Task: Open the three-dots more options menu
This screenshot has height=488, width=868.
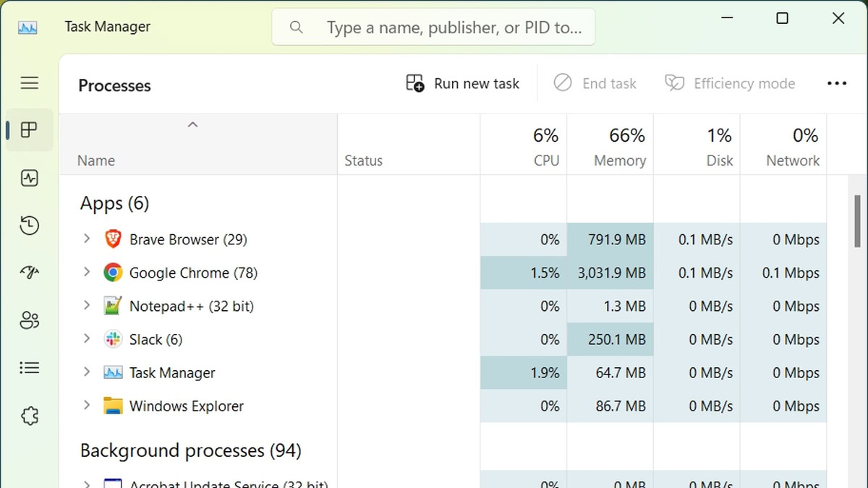Action: point(836,84)
